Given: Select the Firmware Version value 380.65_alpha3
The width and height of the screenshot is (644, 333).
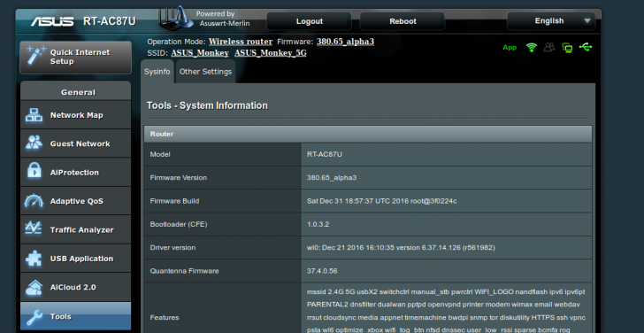Looking at the screenshot, I should pos(332,178).
